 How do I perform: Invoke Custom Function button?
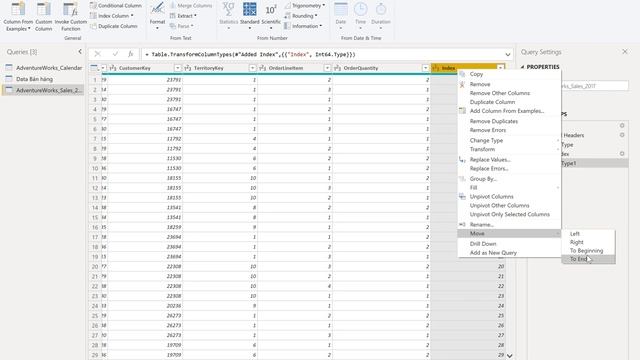71,17
